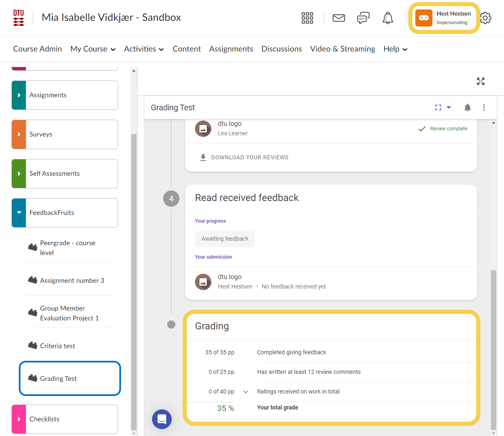Screen dimensions: 504x436
Task: Click the content panel vertical scrollbar
Action: point(493,347)
